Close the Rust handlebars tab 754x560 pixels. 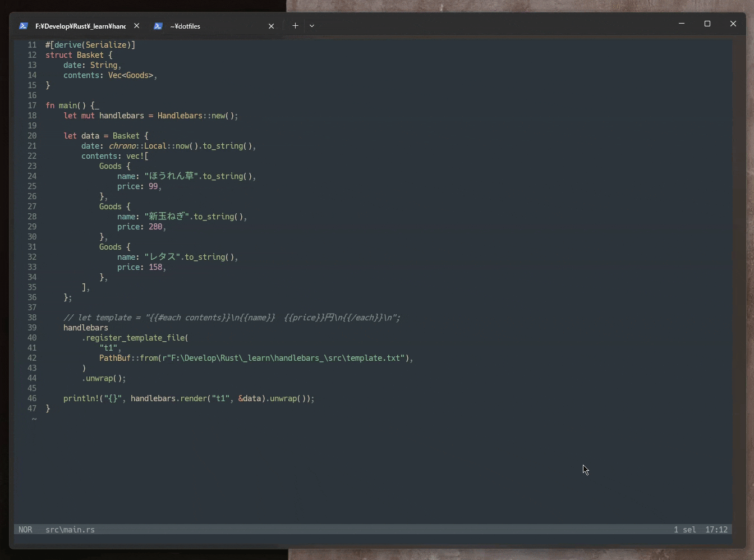click(137, 26)
